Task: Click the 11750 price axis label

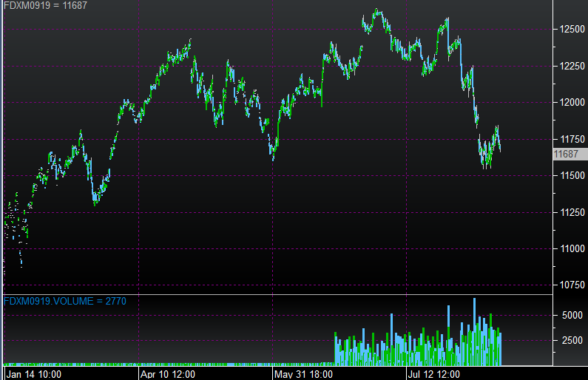Action: [x=570, y=139]
